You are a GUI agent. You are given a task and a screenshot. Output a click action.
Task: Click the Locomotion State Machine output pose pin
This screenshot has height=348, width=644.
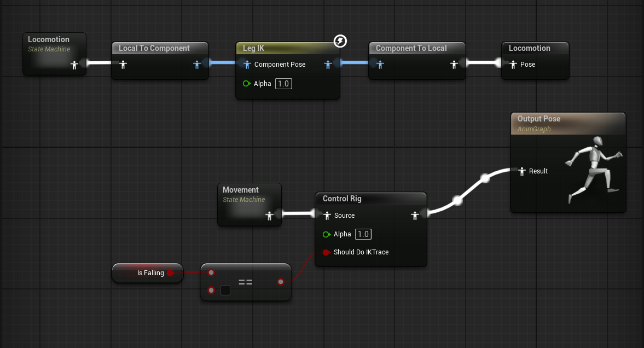(74, 65)
